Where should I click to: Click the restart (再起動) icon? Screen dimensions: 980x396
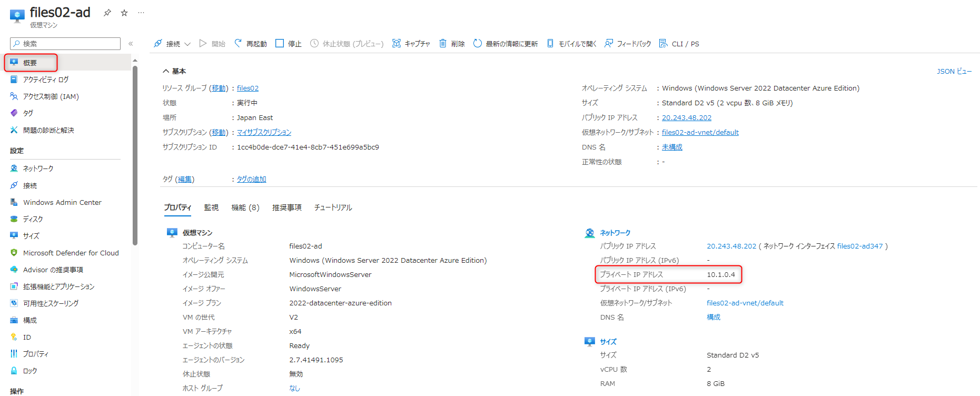click(x=238, y=43)
